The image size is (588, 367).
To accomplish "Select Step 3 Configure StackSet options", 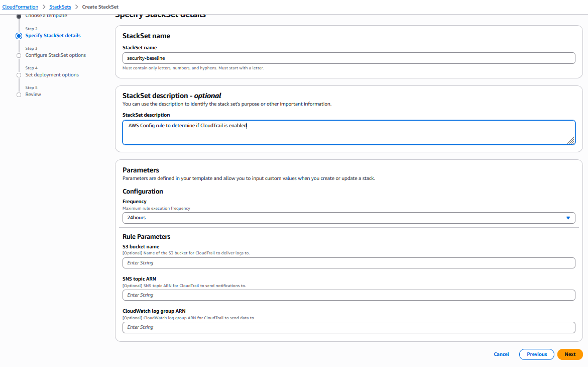I will (55, 55).
